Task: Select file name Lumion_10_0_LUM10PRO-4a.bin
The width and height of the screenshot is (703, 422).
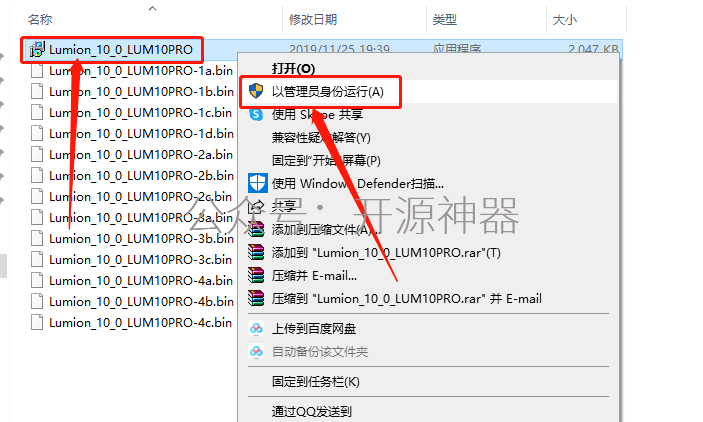Action: click(141, 281)
